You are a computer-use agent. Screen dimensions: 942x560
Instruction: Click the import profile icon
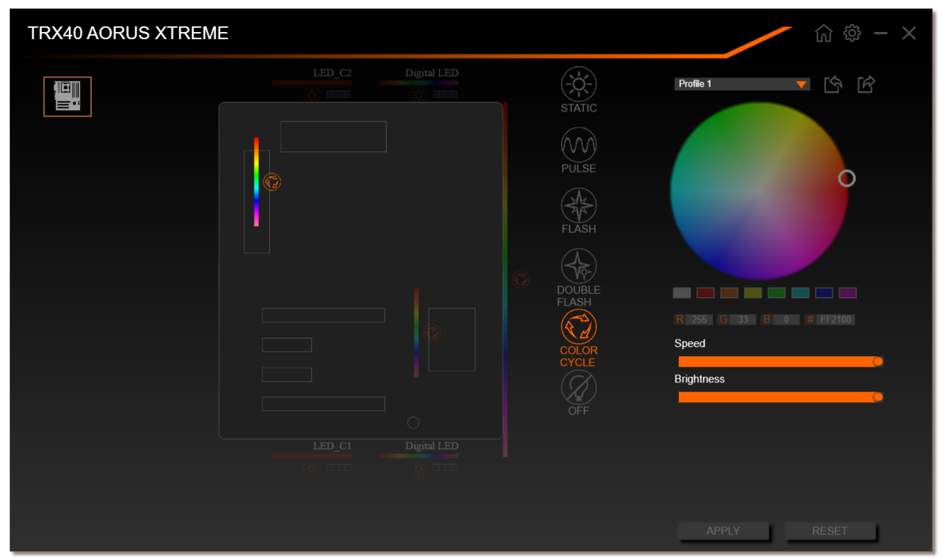coord(833,85)
